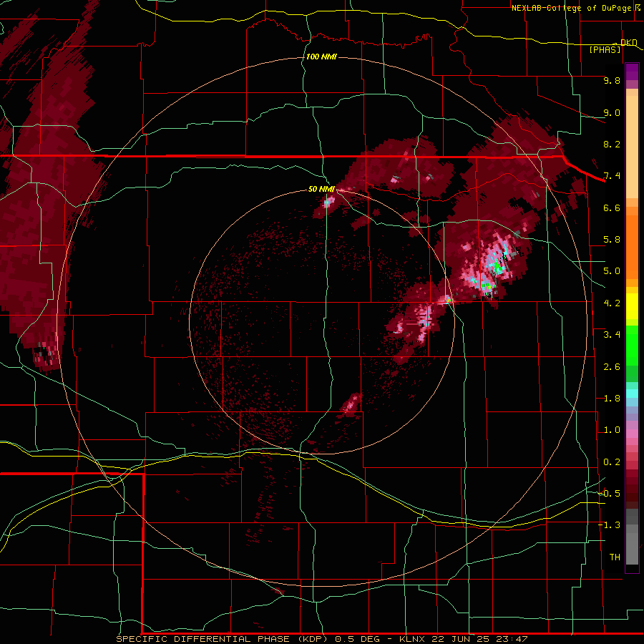Click the 8.2 legend value
Viewport: 644px width, 644px height.
click(x=612, y=144)
